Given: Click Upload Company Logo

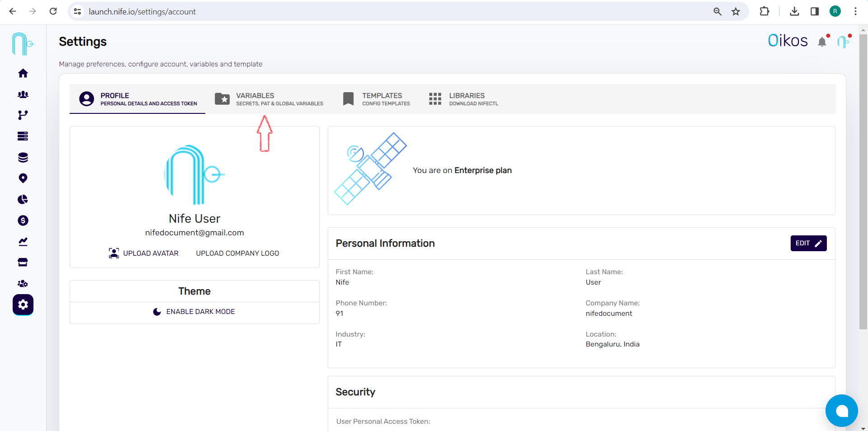Looking at the screenshot, I should click(237, 253).
